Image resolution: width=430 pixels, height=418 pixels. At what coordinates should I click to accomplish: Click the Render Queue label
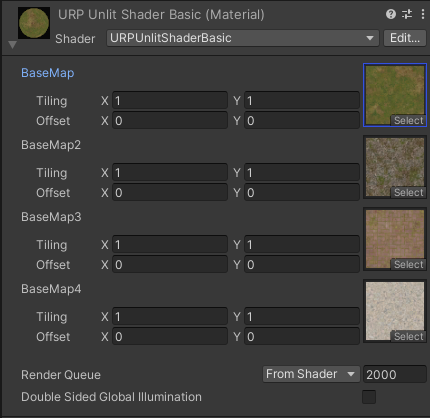[61, 375]
